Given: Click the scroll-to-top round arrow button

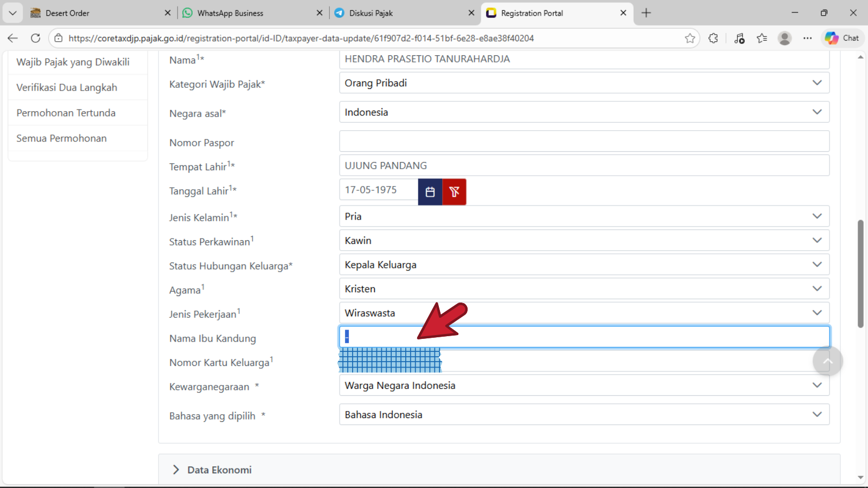Looking at the screenshot, I should coord(827,361).
